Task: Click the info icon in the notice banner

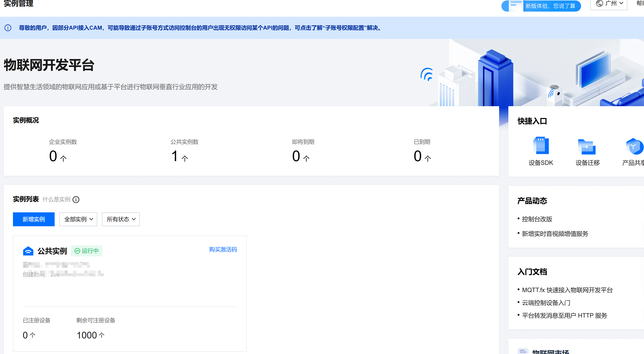Action: pyautogui.click(x=8, y=28)
